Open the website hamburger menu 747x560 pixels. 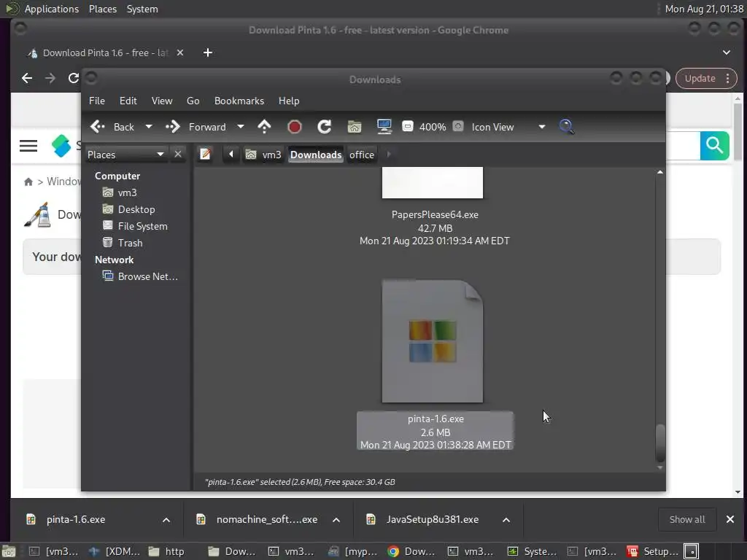(x=28, y=146)
